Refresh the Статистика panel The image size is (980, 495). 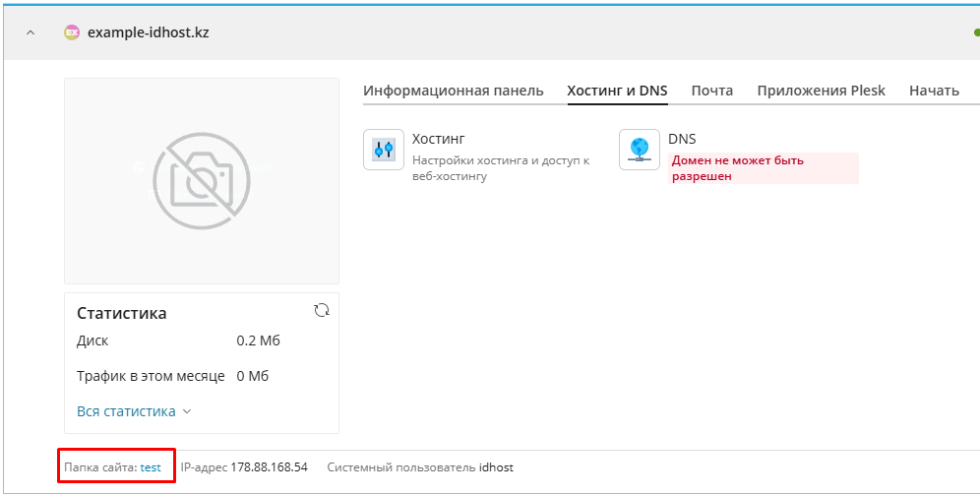click(x=321, y=311)
